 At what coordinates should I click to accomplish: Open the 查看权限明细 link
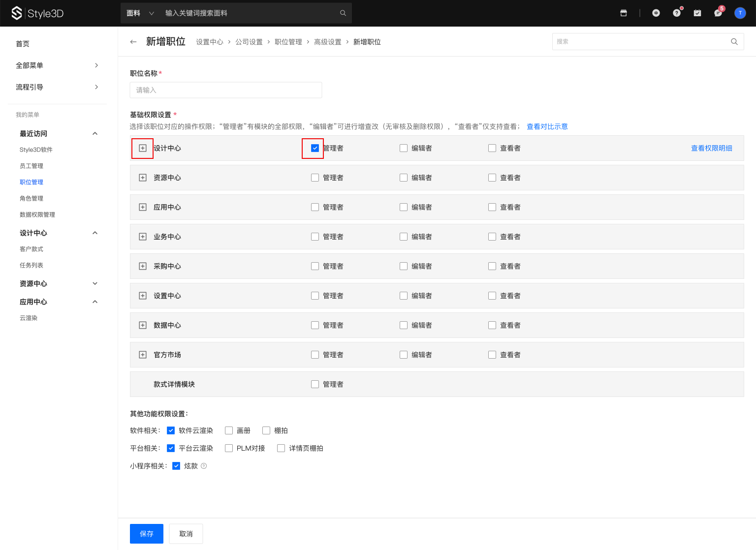point(711,148)
